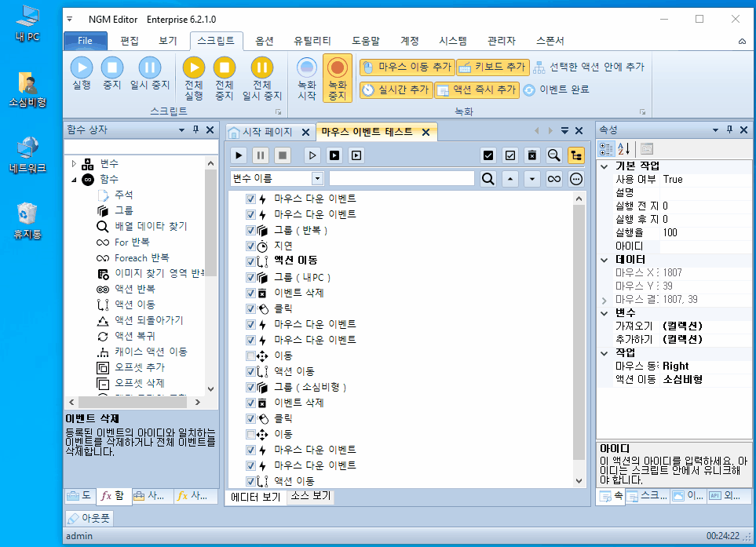Click the 액션 즉시 추가 button
Image resolution: width=756 pixels, height=547 pixels.
pos(477,89)
